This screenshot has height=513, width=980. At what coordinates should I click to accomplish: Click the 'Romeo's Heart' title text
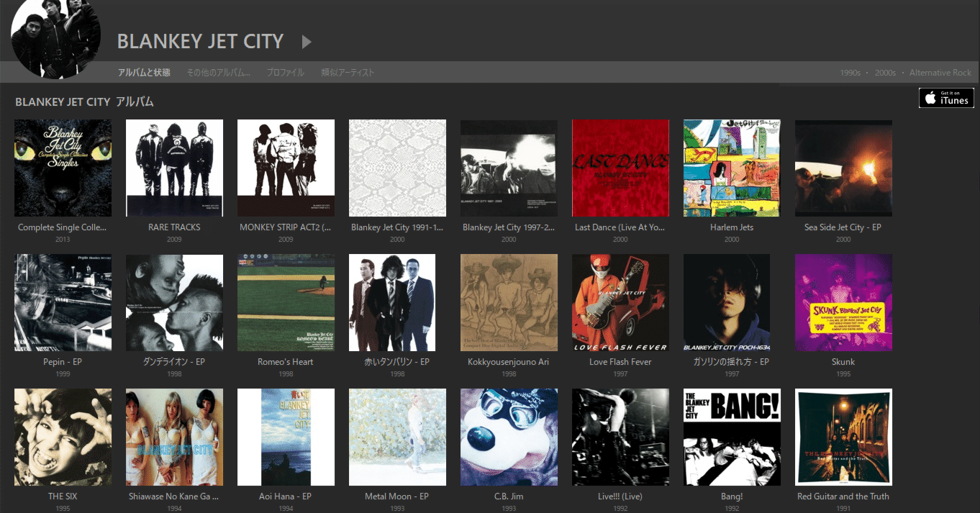pos(286,362)
